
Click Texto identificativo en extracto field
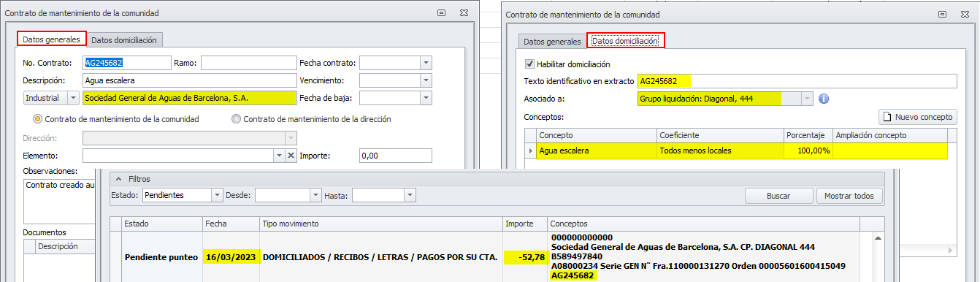(x=797, y=81)
